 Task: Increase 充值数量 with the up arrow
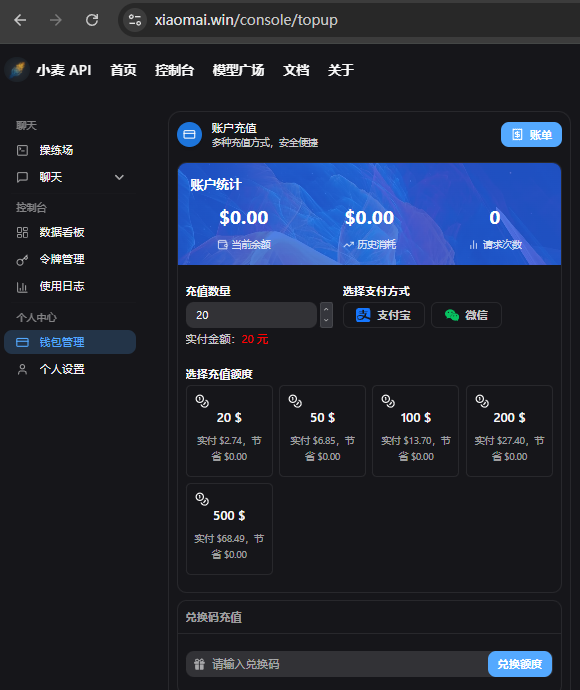pyautogui.click(x=326, y=309)
